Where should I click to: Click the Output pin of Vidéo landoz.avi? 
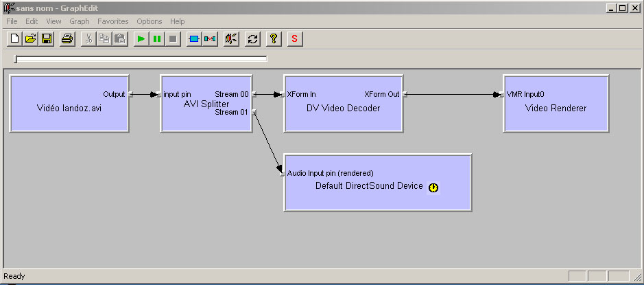pyautogui.click(x=130, y=94)
